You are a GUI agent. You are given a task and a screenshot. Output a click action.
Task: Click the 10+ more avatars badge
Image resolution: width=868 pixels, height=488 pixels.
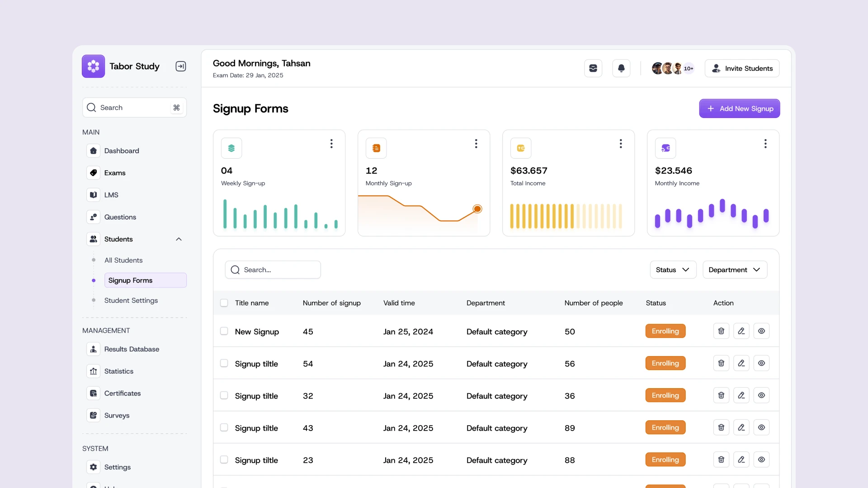click(x=688, y=68)
